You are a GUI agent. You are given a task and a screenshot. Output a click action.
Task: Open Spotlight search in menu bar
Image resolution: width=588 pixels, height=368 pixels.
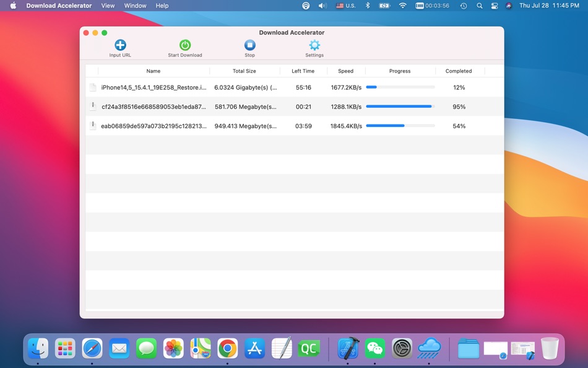click(x=479, y=6)
